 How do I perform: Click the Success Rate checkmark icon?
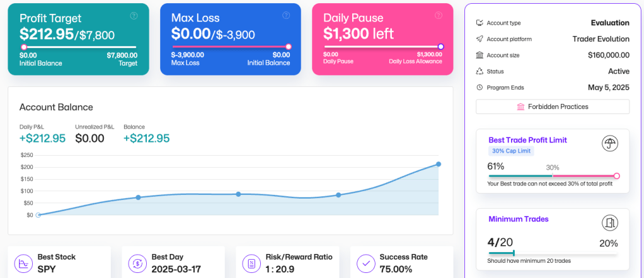[x=365, y=263]
